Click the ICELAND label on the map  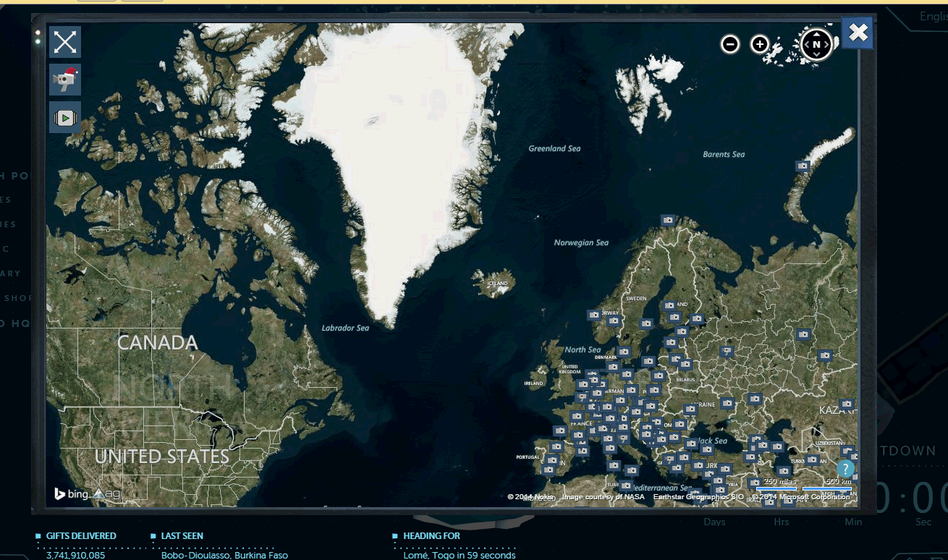pos(498,283)
